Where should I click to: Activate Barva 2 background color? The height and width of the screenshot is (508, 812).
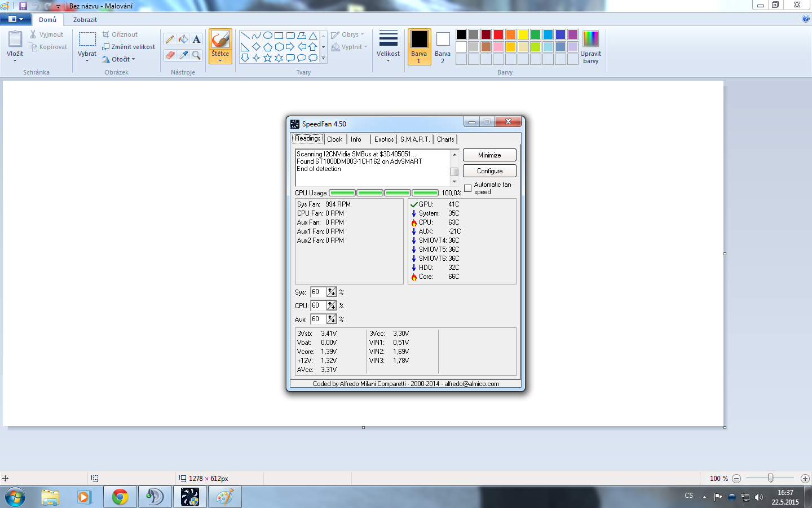click(x=443, y=47)
